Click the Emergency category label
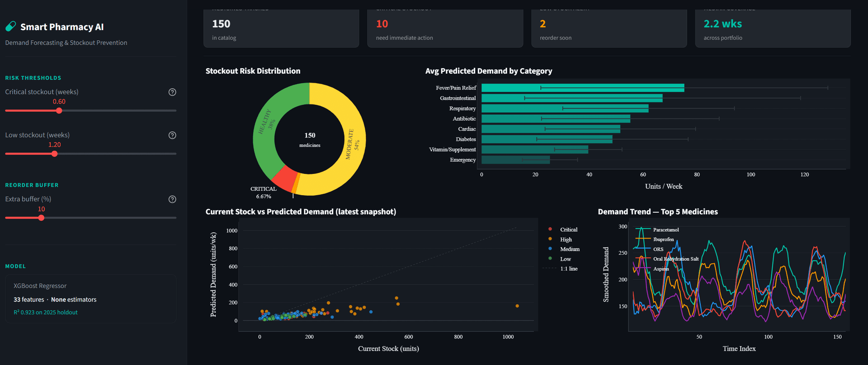 (463, 160)
